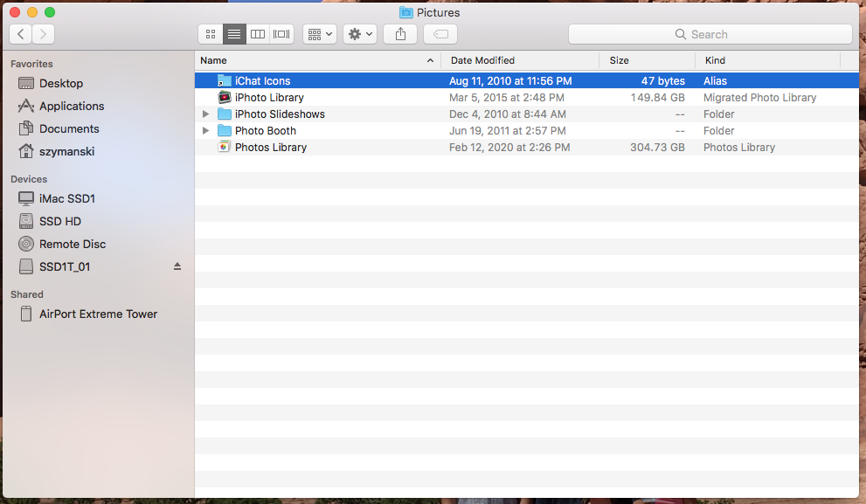Click the size 149.84 GB
This screenshot has height=504, width=866.
[657, 97]
